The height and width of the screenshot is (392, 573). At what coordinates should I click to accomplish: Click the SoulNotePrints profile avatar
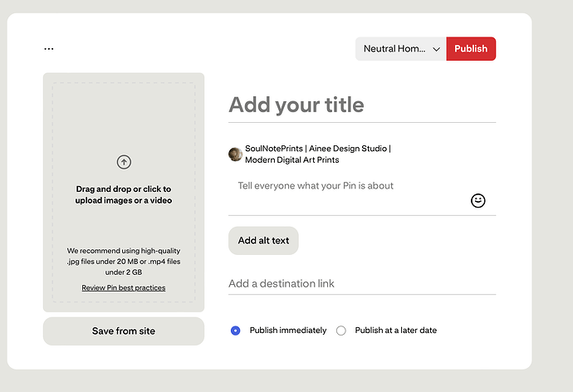(x=235, y=154)
